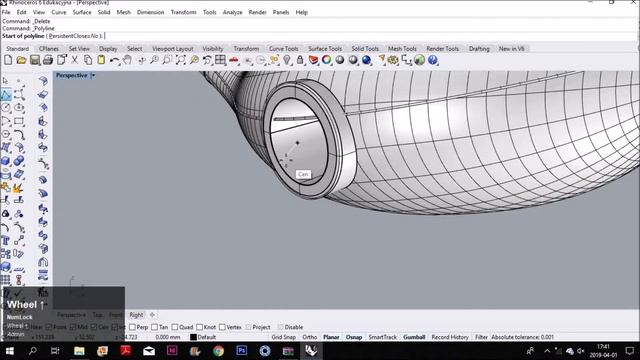Print using the printer icon
The image size is (640, 360).
(48, 60)
